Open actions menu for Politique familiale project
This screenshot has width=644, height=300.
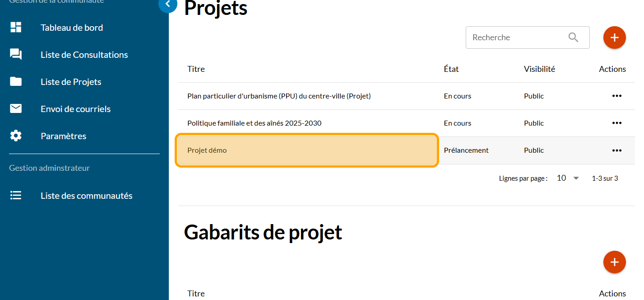coord(616,123)
